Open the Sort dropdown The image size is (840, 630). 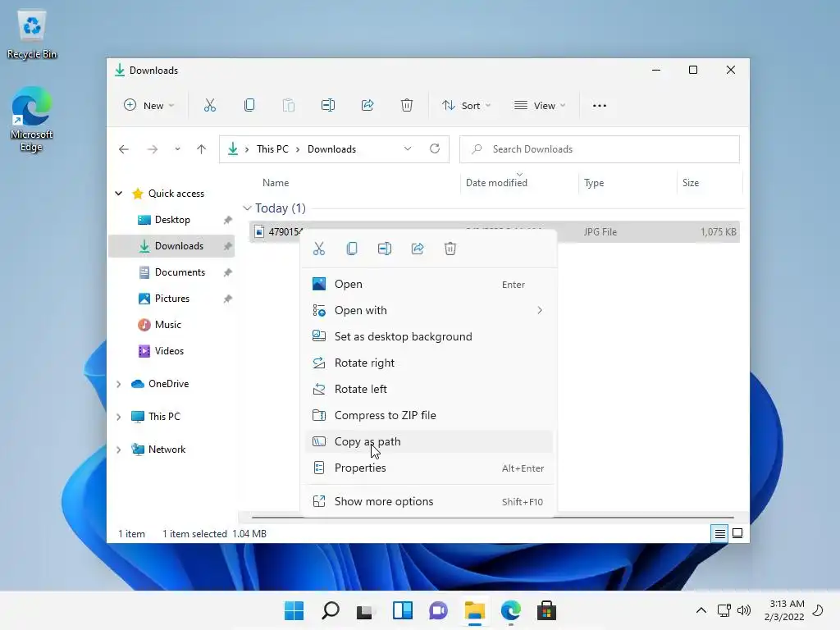(x=466, y=106)
